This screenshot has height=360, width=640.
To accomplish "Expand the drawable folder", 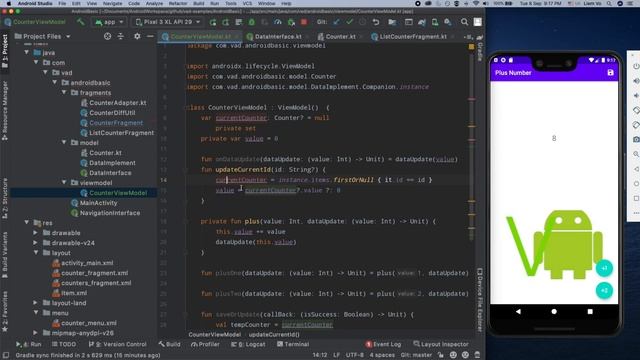I will (x=36, y=233).
